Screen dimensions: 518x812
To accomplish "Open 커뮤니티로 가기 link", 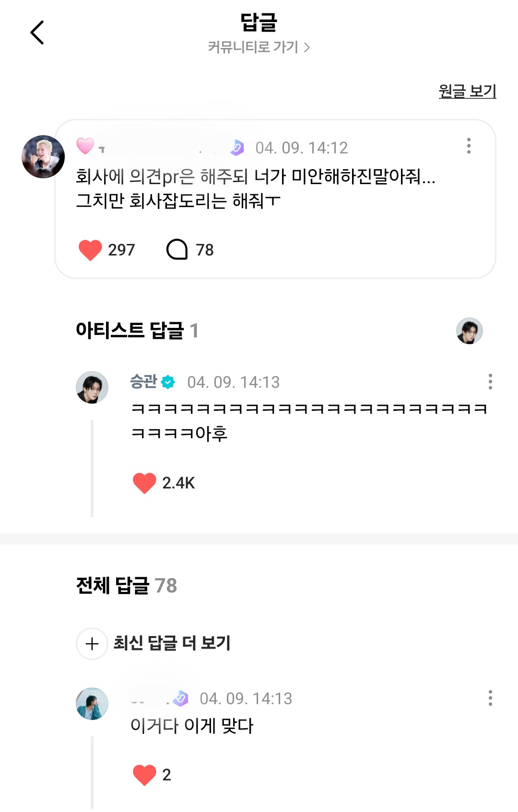I will click(259, 47).
